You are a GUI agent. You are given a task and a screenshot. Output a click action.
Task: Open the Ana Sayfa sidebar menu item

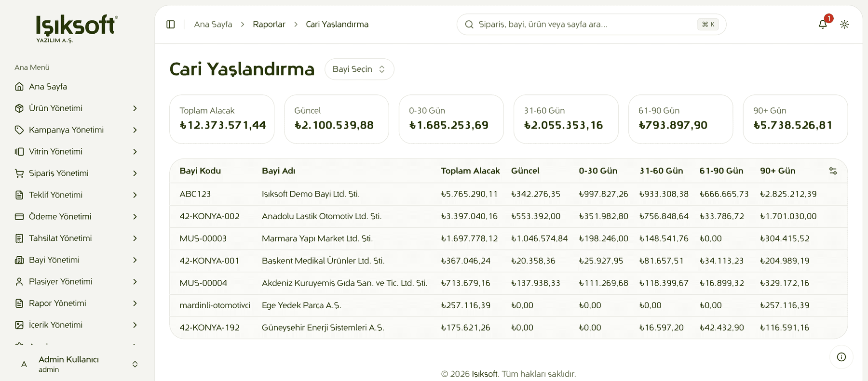pos(77,87)
